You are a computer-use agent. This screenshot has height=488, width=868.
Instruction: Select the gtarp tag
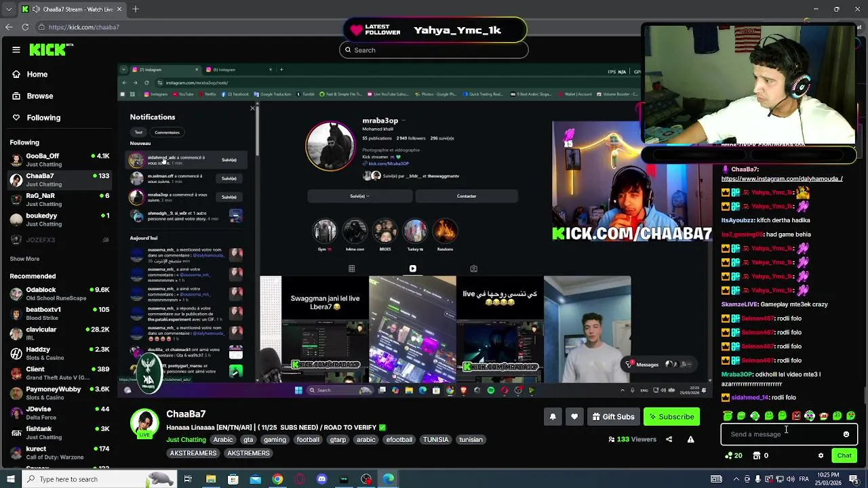(338, 440)
